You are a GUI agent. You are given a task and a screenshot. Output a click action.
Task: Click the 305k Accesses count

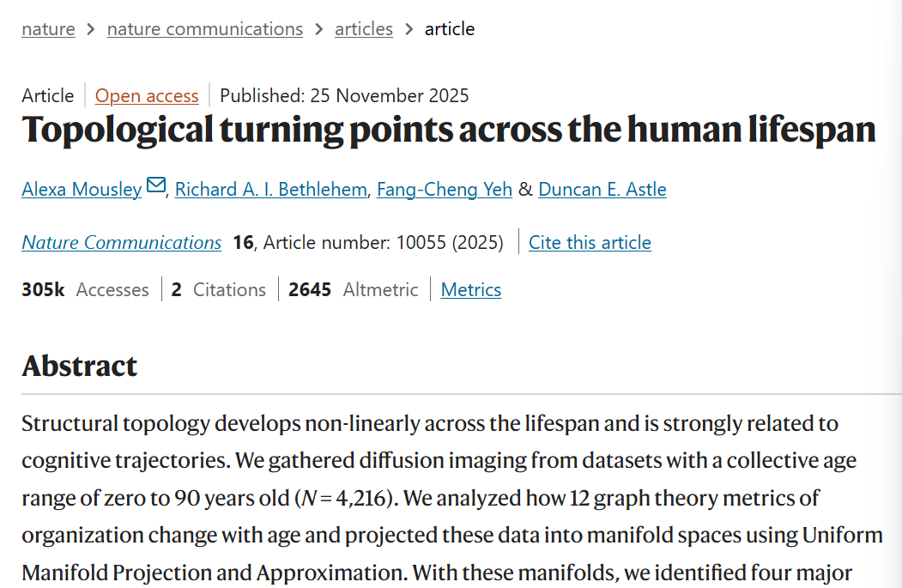pos(85,289)
